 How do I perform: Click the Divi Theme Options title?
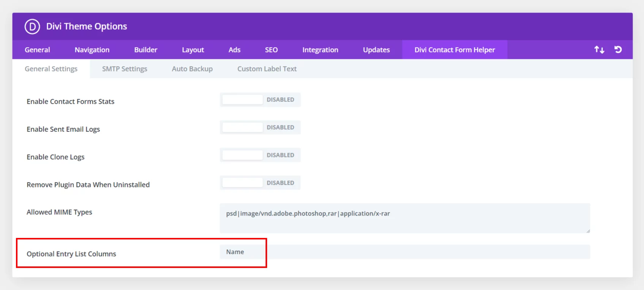(x=87, y=26)
